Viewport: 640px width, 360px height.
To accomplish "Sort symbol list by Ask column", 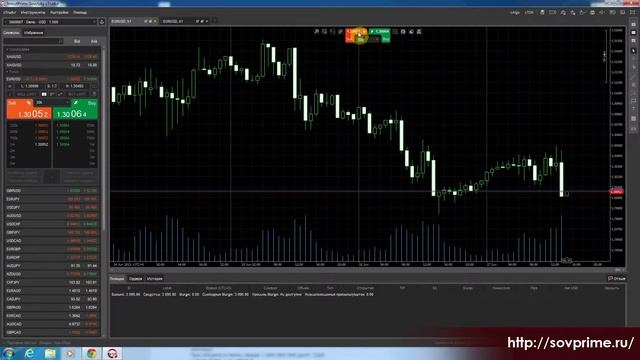I will (x=94, y=41).
